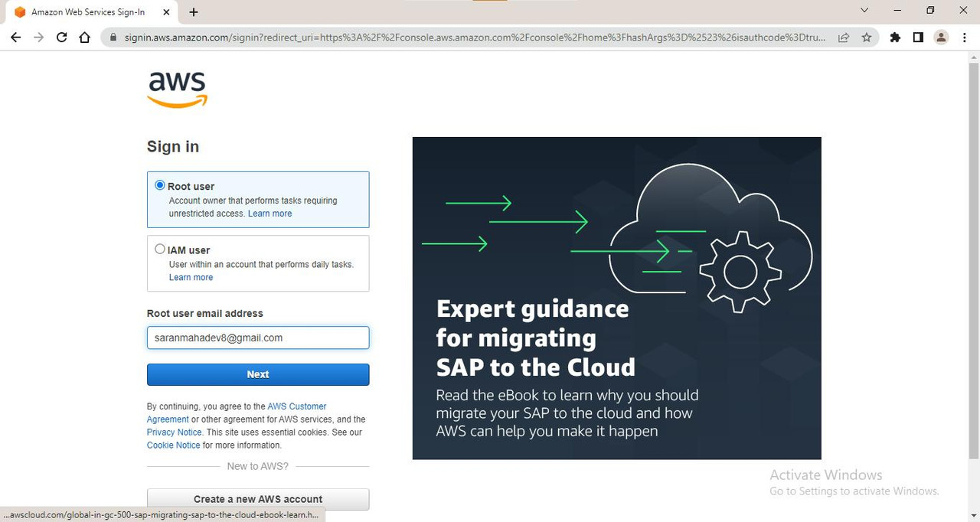
Task: Bookmark this page with the star
Action: click(866, 37)
